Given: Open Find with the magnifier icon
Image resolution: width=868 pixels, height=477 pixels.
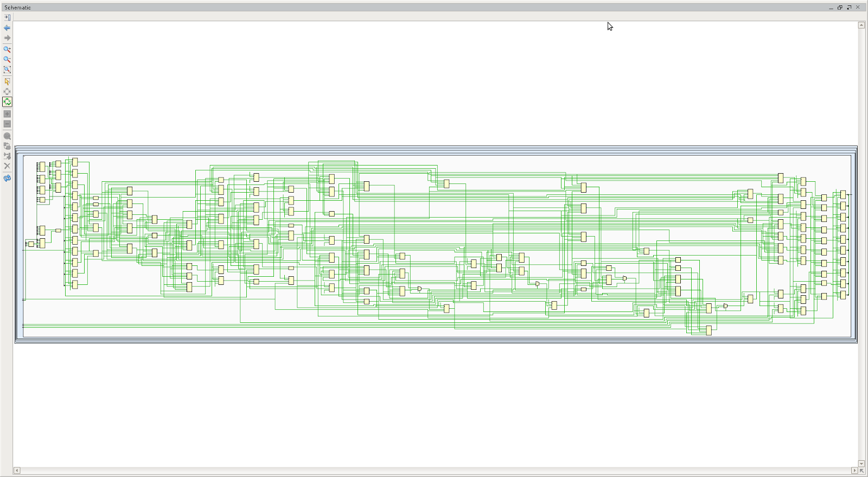Looking at the screenshot, I should [7, 136].
